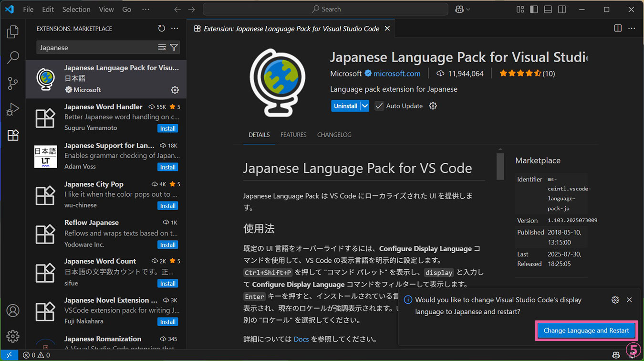Show hidden menus with the ellipsis
This screenshot has width=644, height=361.
pyautogui.click(x=146, y=9)
